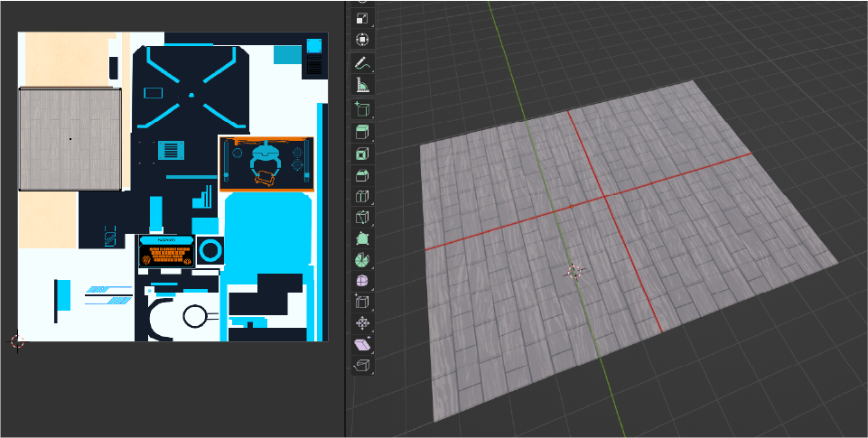Image resolution: width=868 pixels, height=438 pixels.
Task: Activate the Transform tool
Action: (362, 40)
